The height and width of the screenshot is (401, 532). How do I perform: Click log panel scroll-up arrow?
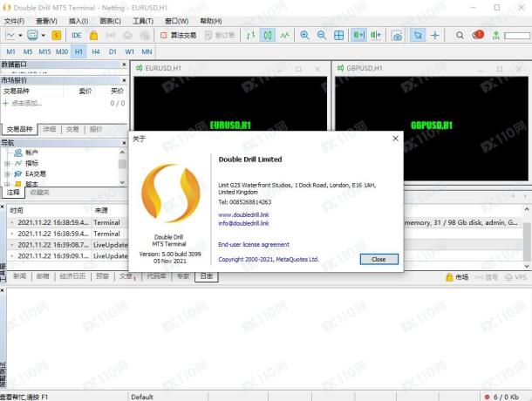527,210
